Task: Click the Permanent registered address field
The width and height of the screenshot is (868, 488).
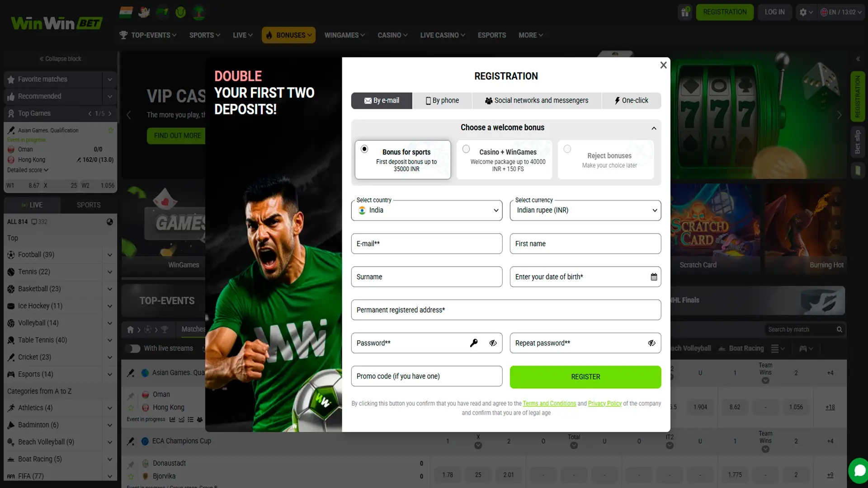Action: coord(506,310)
